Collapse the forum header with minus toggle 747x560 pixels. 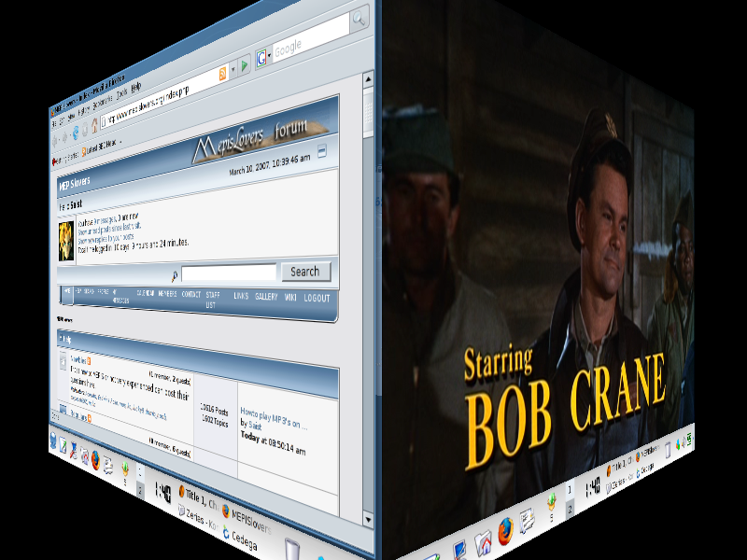click(x=321, y=150)
